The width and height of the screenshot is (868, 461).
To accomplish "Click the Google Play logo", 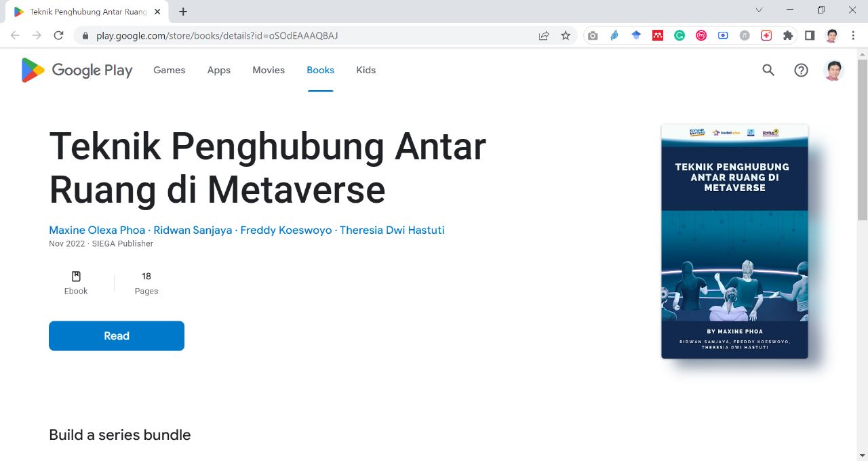I will pyautogui.click(x=77, y=71).
